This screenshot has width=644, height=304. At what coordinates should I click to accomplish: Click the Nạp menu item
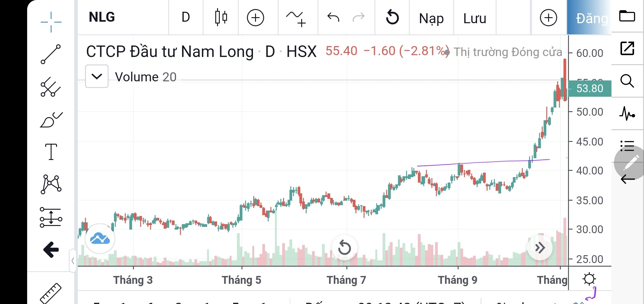tap(431, 19)
